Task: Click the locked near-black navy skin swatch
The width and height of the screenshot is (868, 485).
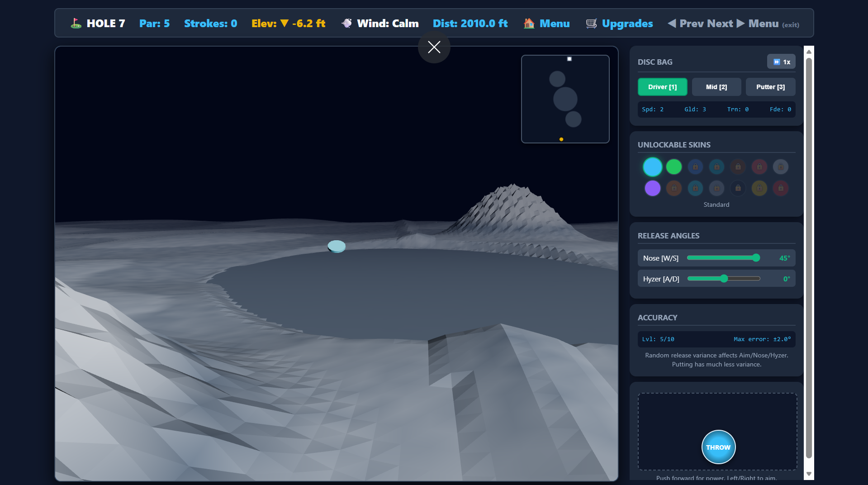Action: pos(738,188)
